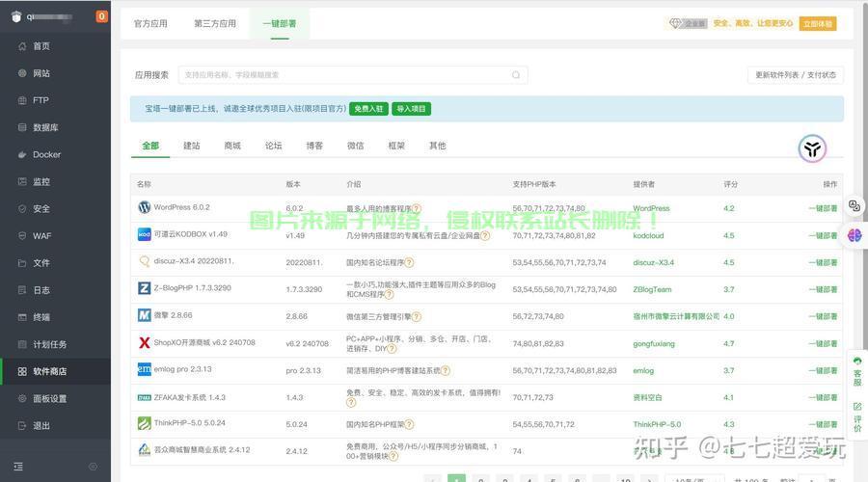Filter by 建站 category

pos(192,146)
